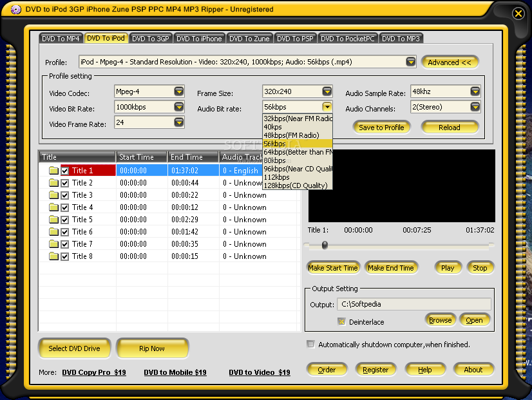Click the folder icon for Title 7
The height and width of the screenshot is (400, 532).
point(53,244)
